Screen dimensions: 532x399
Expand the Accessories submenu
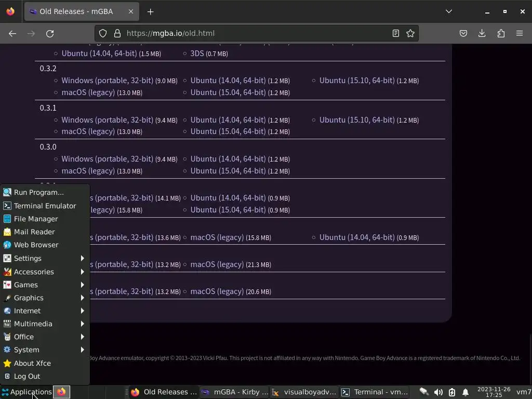[x=45, y=272]
